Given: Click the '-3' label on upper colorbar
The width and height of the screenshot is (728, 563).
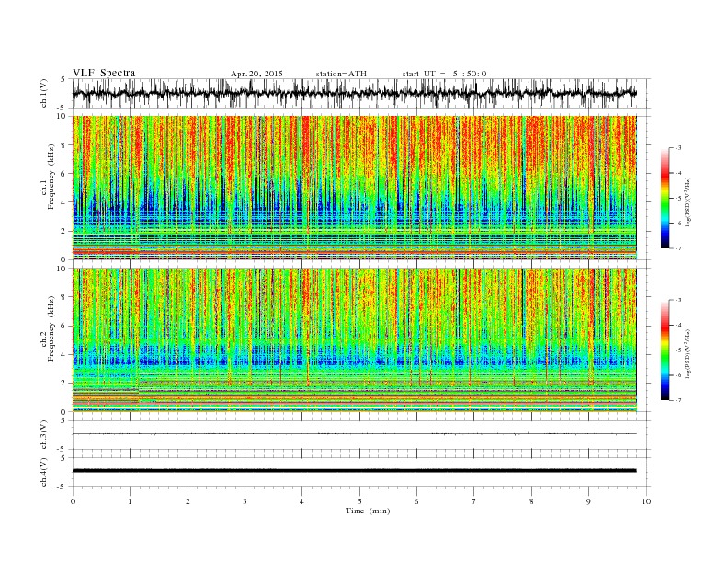Looking at the screenshot, I should click(677, 148).
